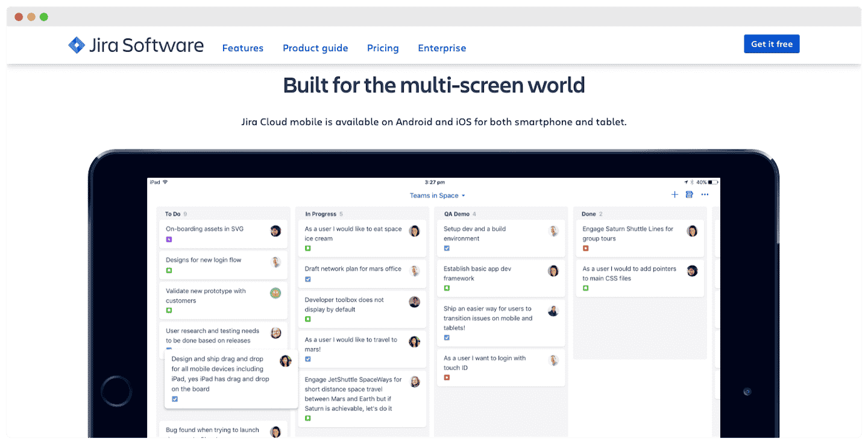This screenshot has width=868, height=444.
Task: Click red bug icon on Saturn Shuttle Lines card
Action: click(585, 248)
